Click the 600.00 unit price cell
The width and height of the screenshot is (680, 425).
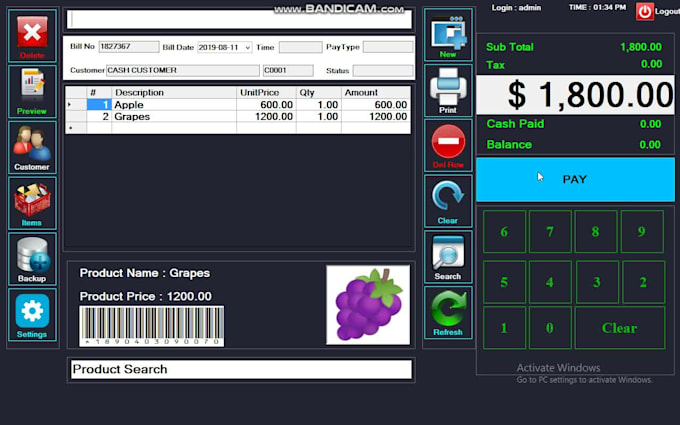tap(266, 105)
